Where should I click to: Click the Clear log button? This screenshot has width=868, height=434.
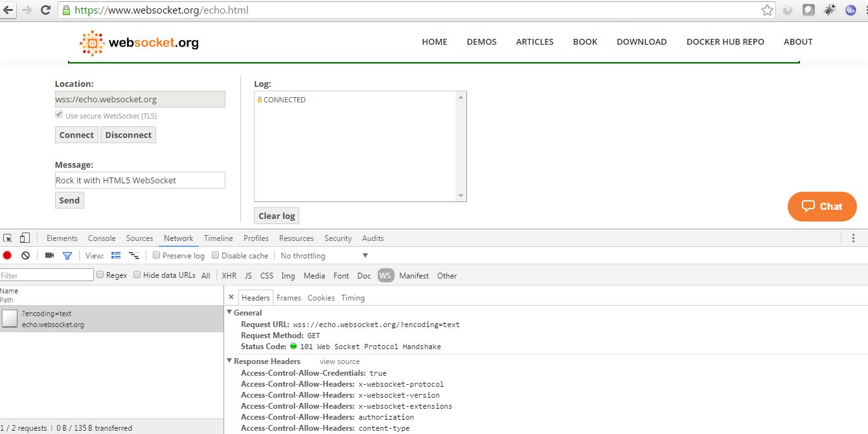277,216
